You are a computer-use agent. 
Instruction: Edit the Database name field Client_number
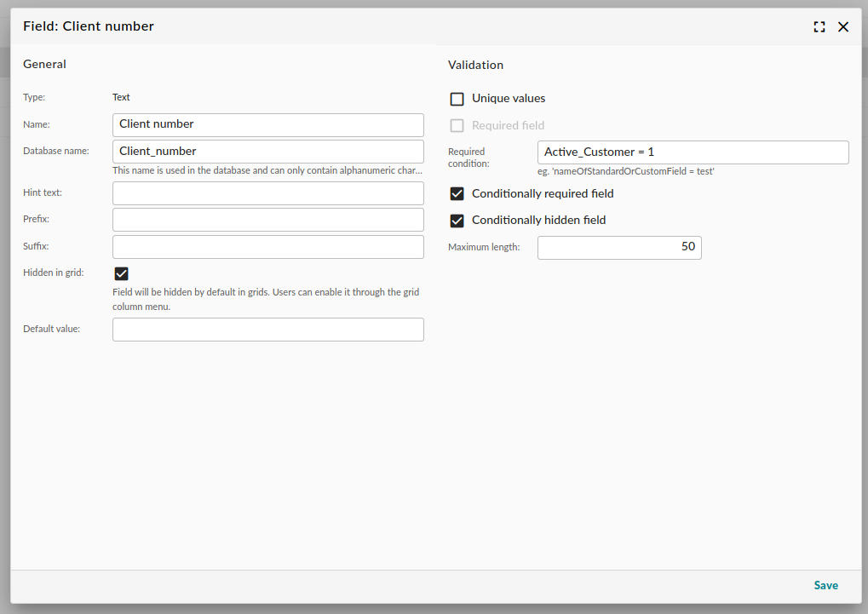pos(268,152)
